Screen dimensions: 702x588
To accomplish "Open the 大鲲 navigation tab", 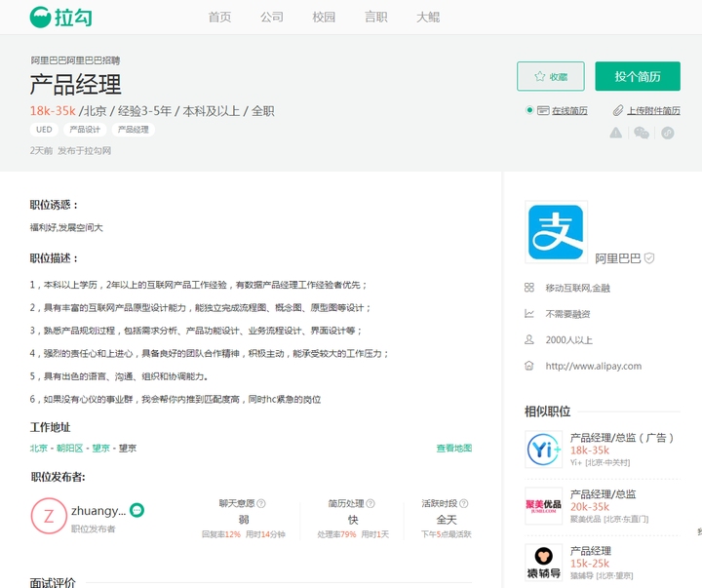I will [428, 17].
